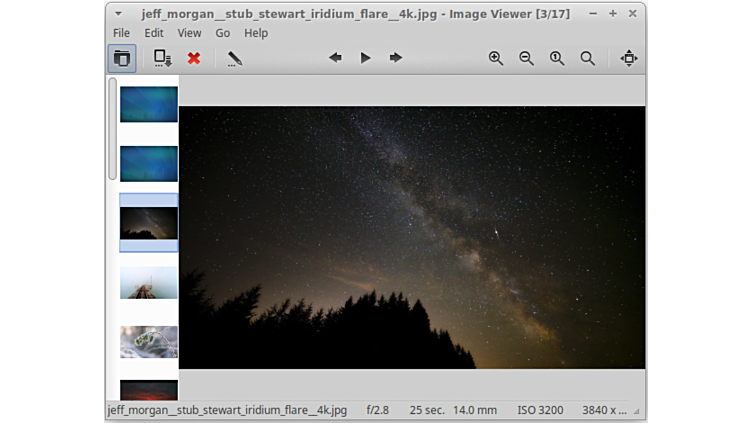Open the View menu
Image resolution: width=752 pixels, height=423 pixels.
189,33
